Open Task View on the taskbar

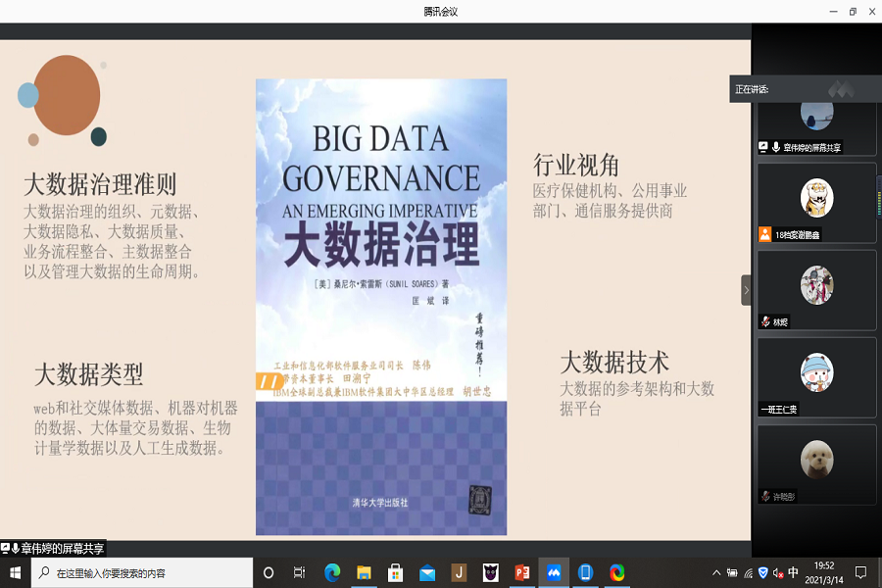click(299, 572)
